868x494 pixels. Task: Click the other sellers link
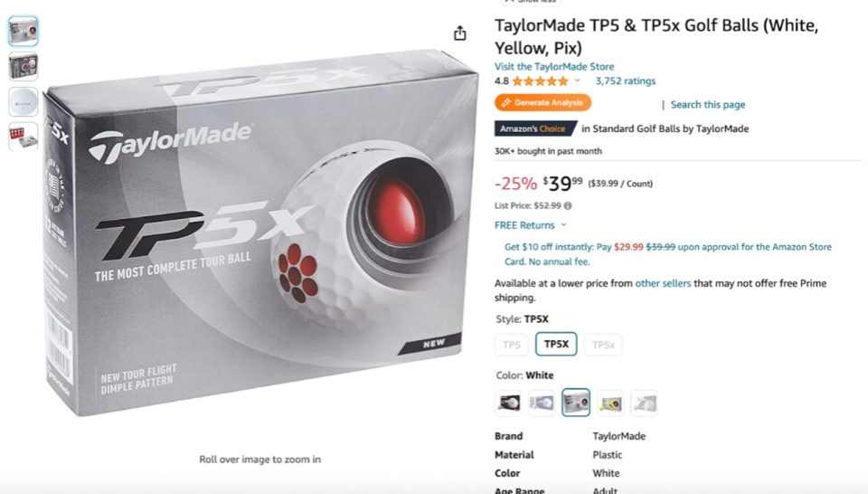[663, 283]
